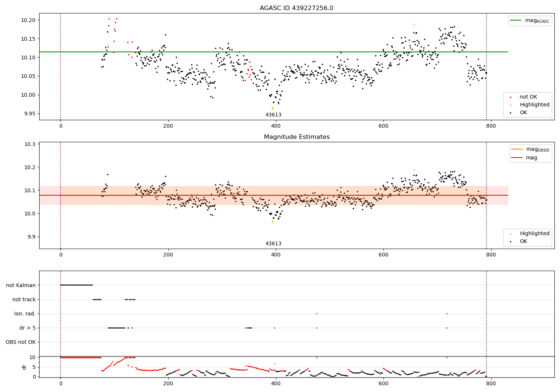Click 'Highlighted' legend label in middle plot

[x=535, y=234]
